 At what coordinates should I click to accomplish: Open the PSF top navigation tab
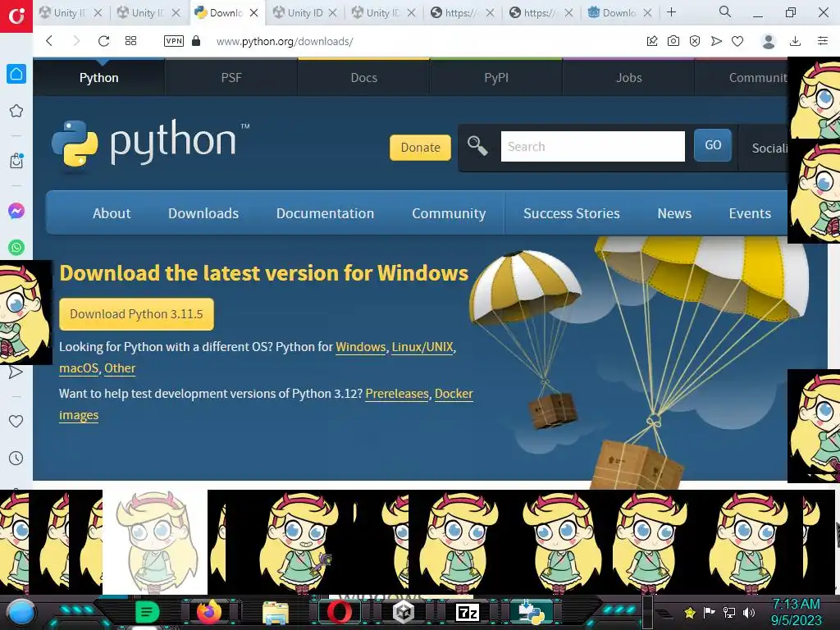231,78
